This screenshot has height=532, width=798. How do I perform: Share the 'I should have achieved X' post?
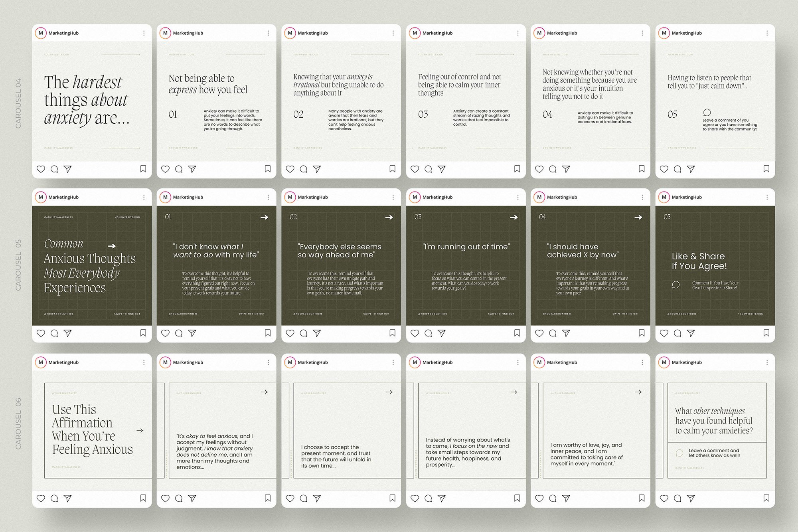tap(566, 333)
